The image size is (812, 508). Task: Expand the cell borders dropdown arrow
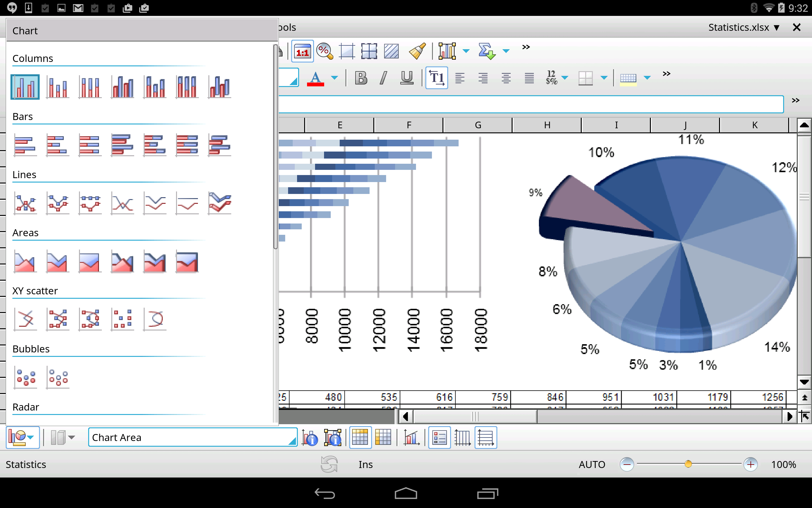(x=604, y=78)
